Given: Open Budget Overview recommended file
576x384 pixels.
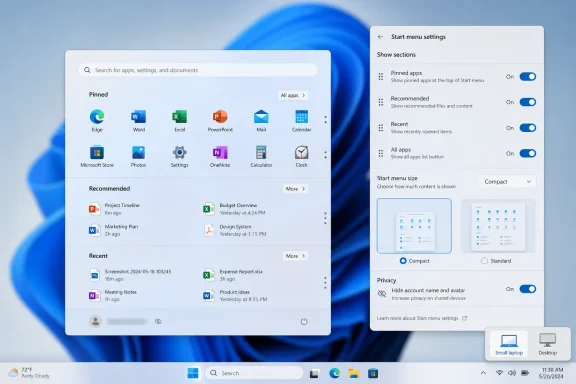Looking at the screenshot, I should (234, 209).
